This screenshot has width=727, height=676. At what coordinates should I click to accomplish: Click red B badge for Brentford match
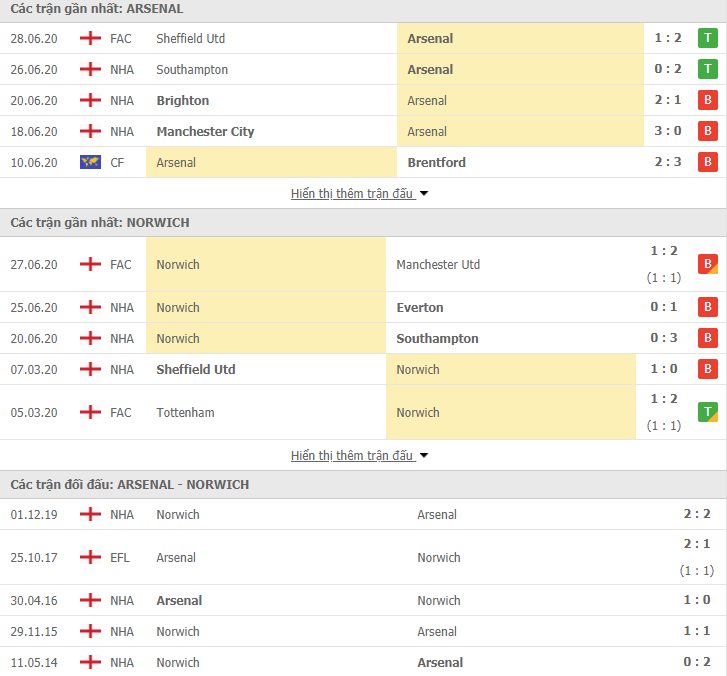[x=708, y=162]
